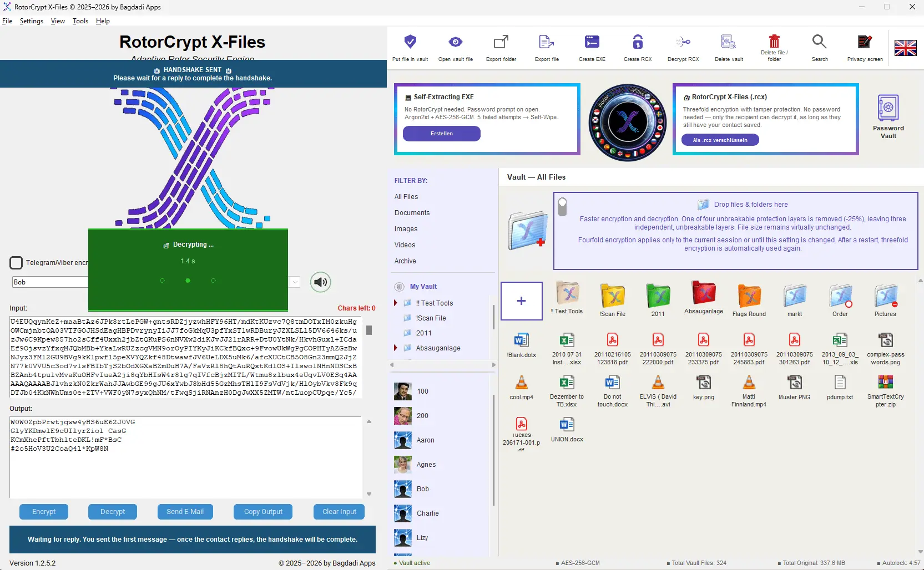Click the Export file toolbar icon
This screenshot has height=570, width=924.
point(547,42)
